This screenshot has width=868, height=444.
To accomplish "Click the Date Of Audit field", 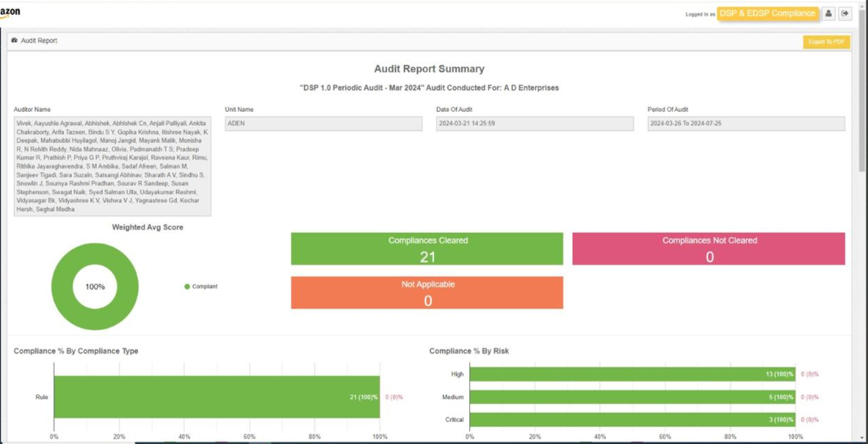I will 535,124.
